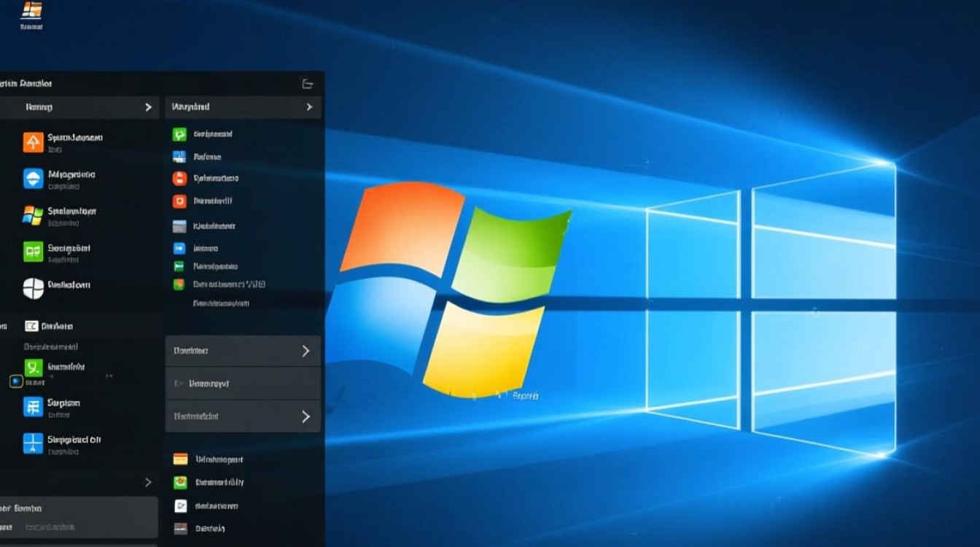Expand the bottom chevron row in middle-right panel
980x547 pixels.
(243, 416)
